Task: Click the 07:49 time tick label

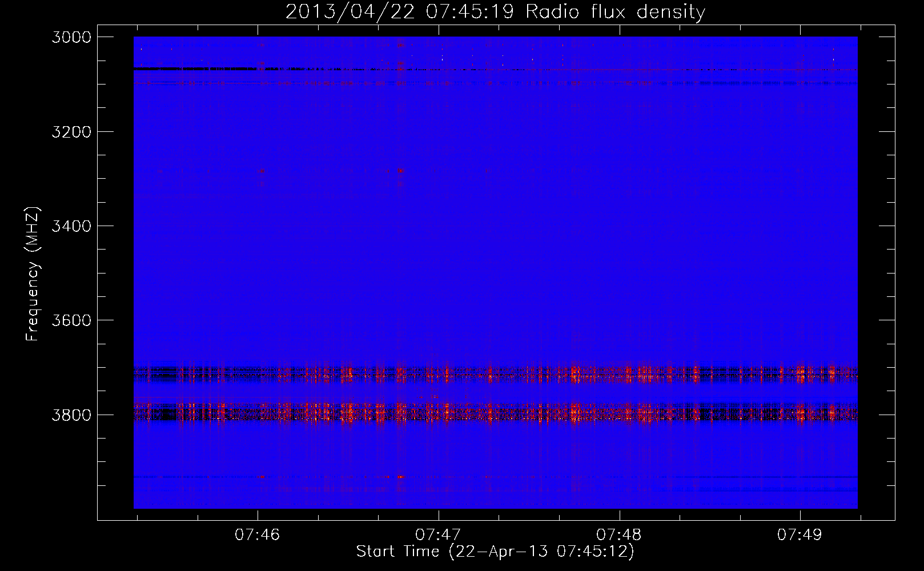Action: (x=800, y=534)
